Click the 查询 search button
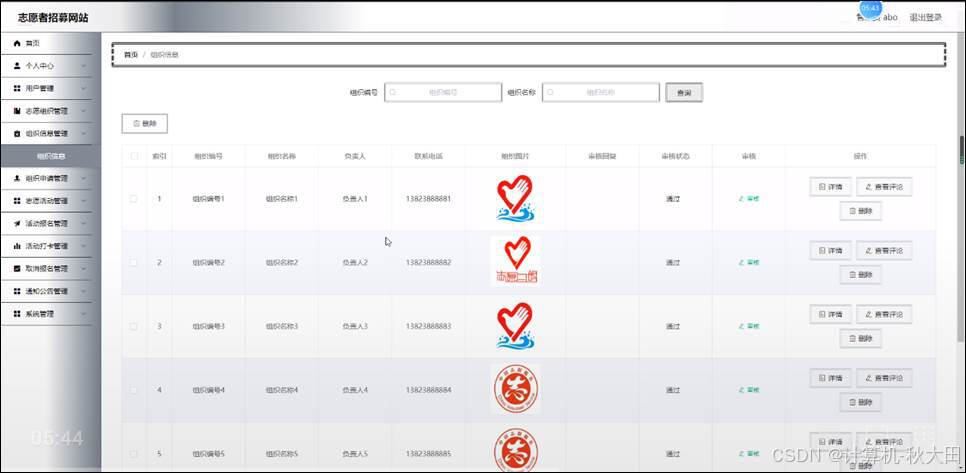This screenshot has width=966, height=473. (684, 92)
